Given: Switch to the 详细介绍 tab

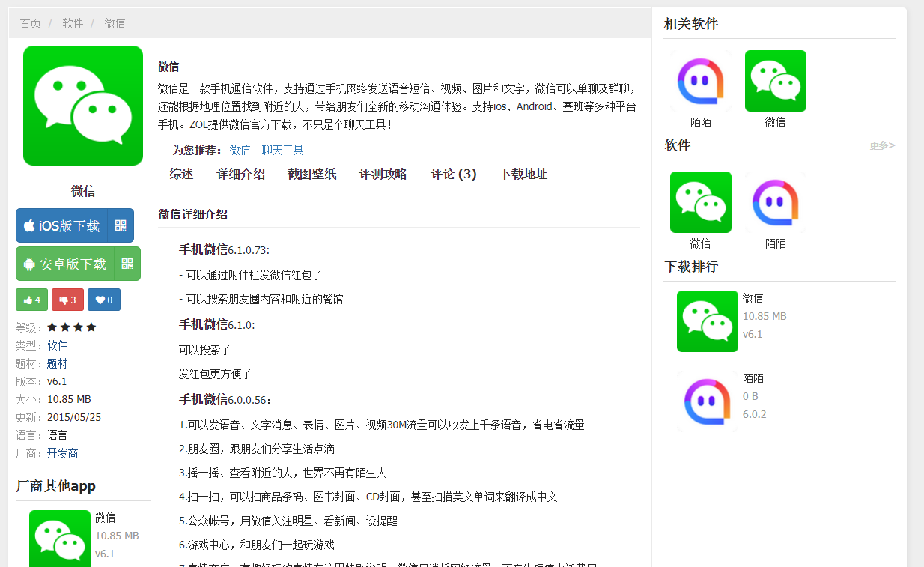Looking at the screenshot, I should tap(241, 175).
